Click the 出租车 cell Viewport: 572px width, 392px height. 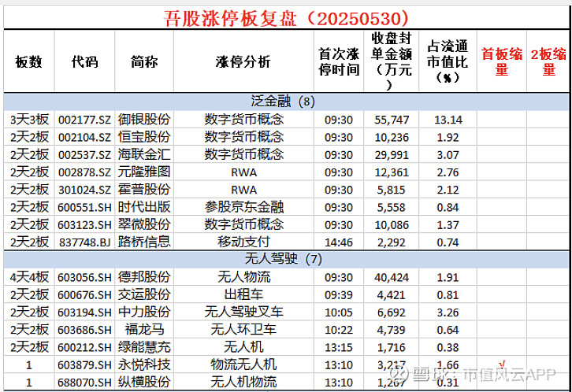[x=243, y=294]
